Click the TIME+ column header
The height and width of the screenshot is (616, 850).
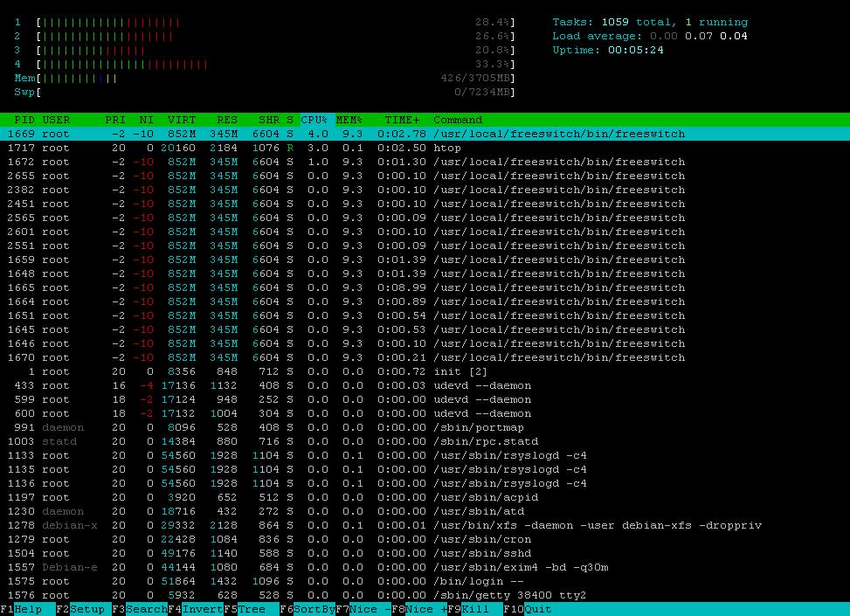point(402,120)
